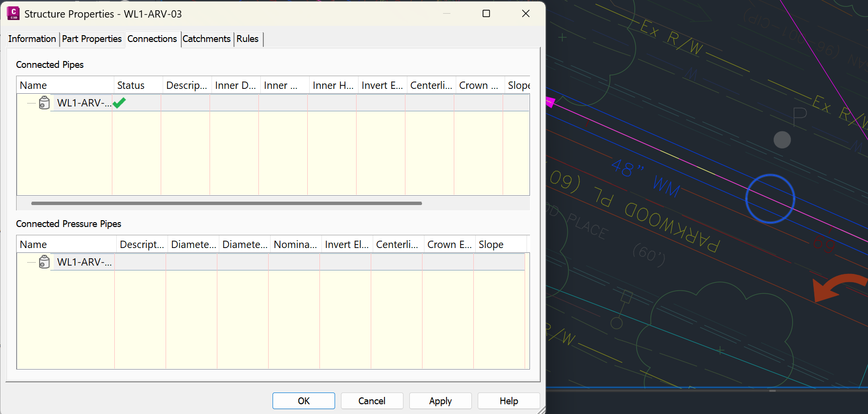The image size is (868, 414).
Task: Select WL1-ARV row in Connected Pipes
Action: click(273, 103)
